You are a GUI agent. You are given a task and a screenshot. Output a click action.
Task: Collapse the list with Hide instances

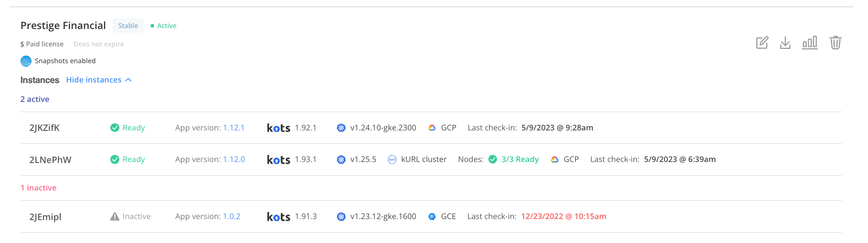coord(94,80)
